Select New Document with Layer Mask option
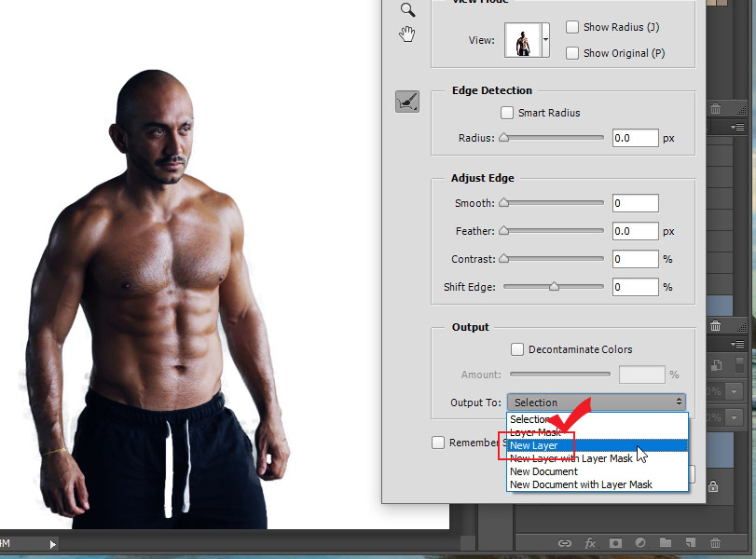Image resolution: width=756 pixels, height=559 pixels. [x=597, y=484]
